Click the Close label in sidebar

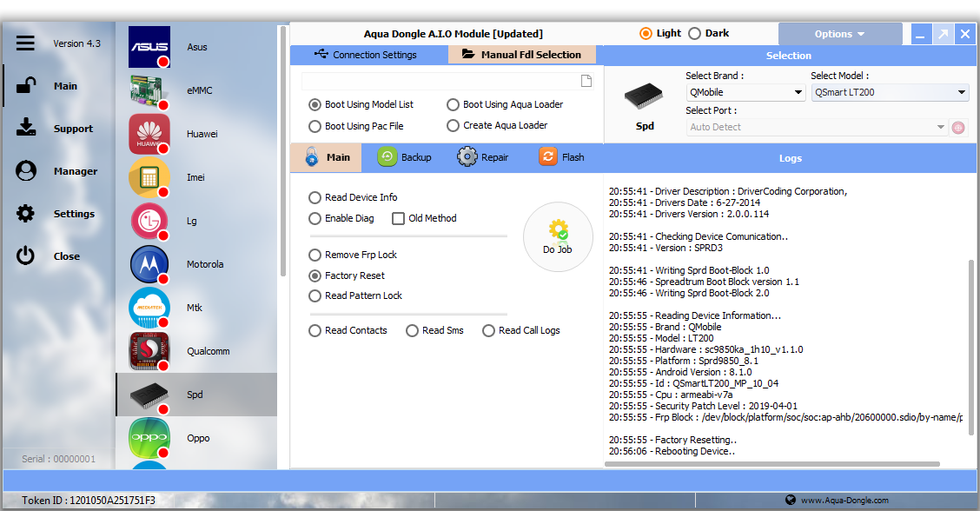pyautogui.click(x=67, y=256)
